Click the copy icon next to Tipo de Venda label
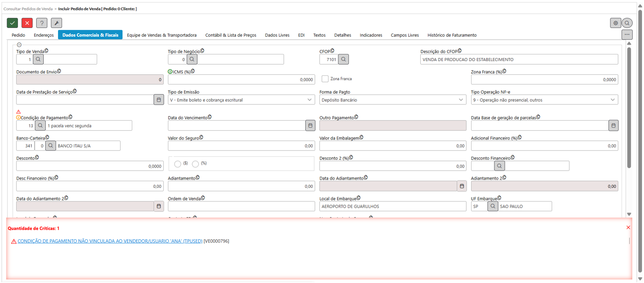Viewport: 644px width, 283px height. tap(46, 51)
